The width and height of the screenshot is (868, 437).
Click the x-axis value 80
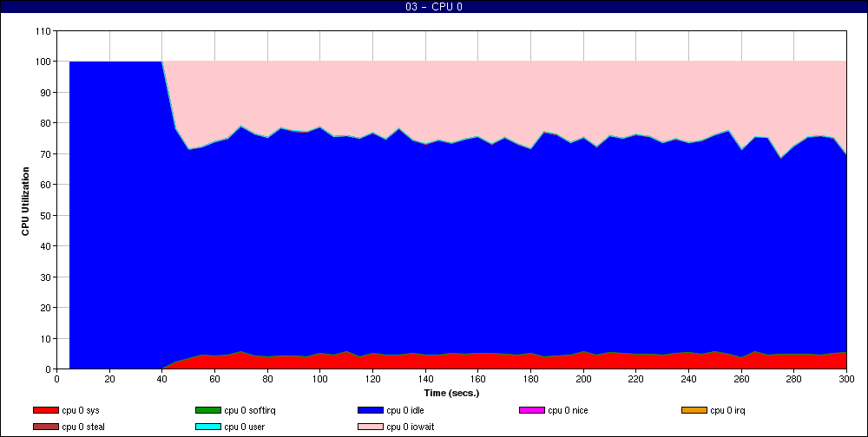click(267, 379)
